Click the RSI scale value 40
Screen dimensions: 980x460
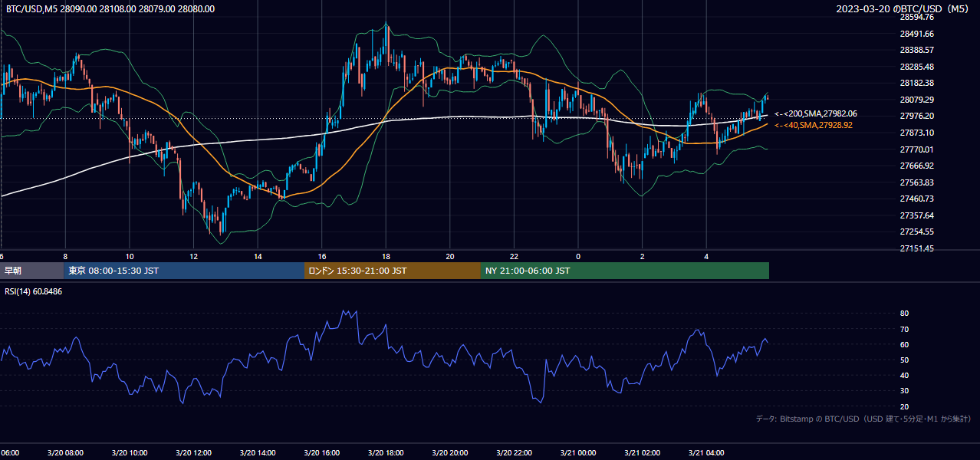tap(905, 375)
